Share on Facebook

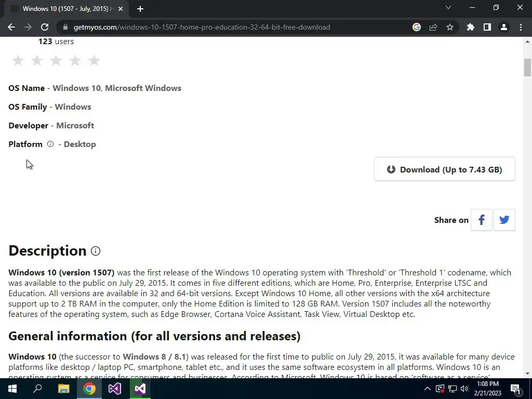coord(482,220)
